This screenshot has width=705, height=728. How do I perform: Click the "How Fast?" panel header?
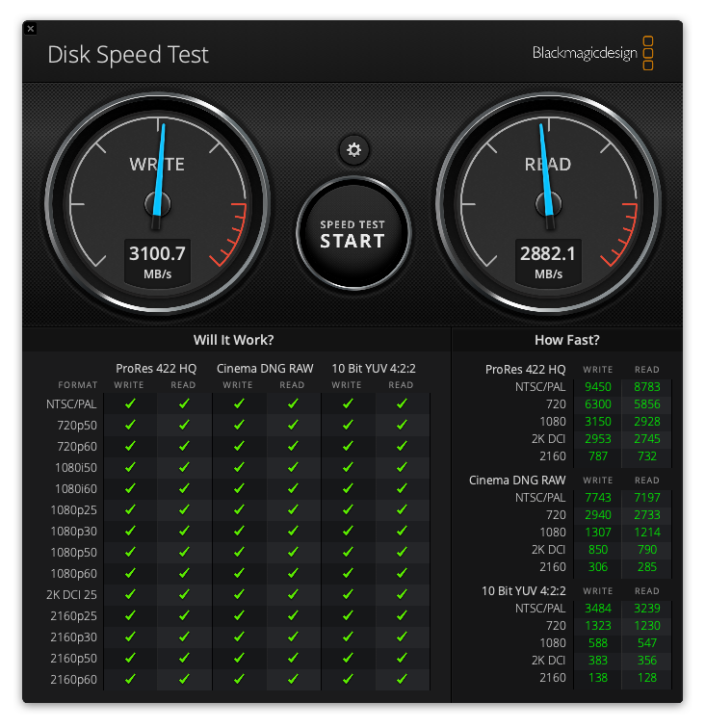point(567,340)
